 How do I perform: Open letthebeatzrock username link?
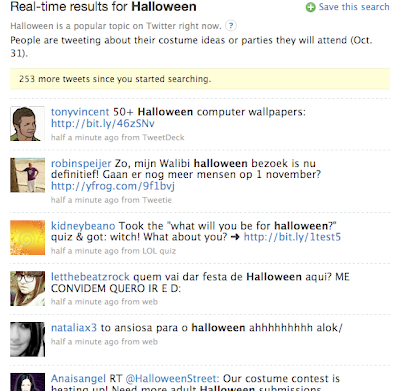90,277
